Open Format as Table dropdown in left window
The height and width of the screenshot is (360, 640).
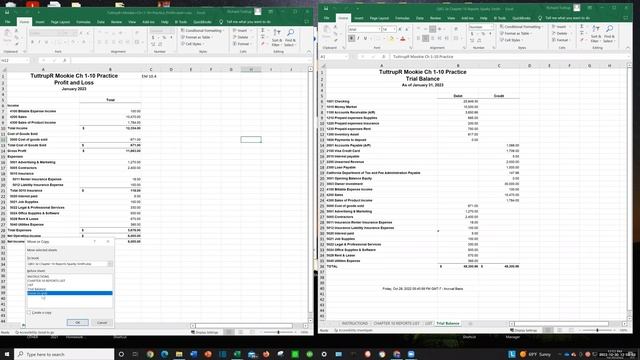tap(198, 37)
